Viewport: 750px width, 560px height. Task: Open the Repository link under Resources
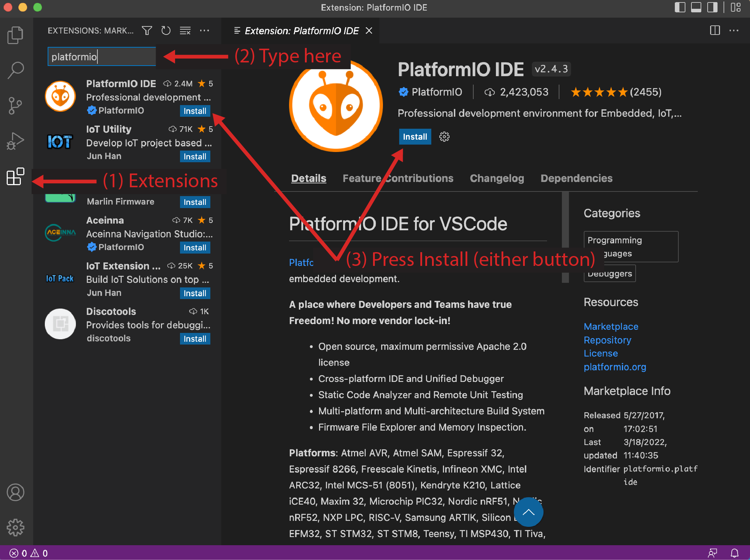[607, 340]
